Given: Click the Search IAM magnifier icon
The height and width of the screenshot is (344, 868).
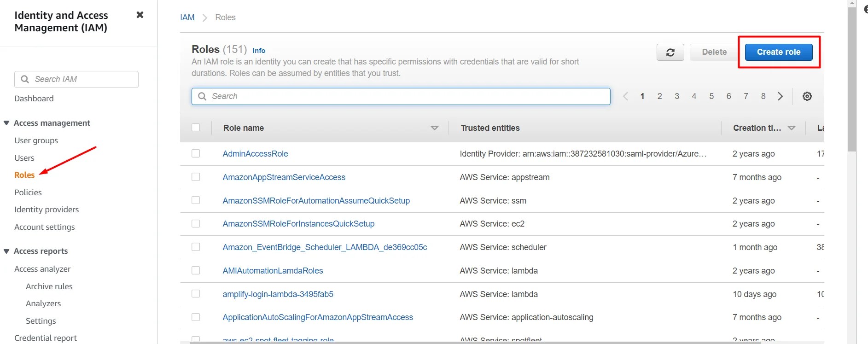Looking at the screenshot, I should pos(25,79).
